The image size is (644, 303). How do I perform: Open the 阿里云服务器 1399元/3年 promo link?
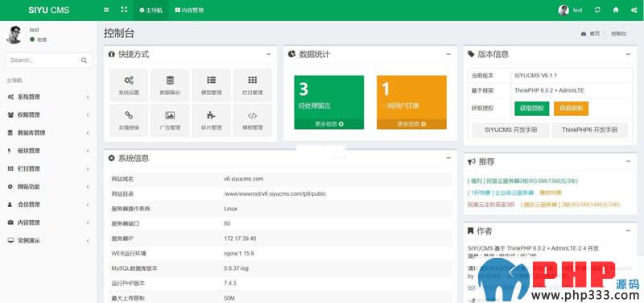point(522,181)
